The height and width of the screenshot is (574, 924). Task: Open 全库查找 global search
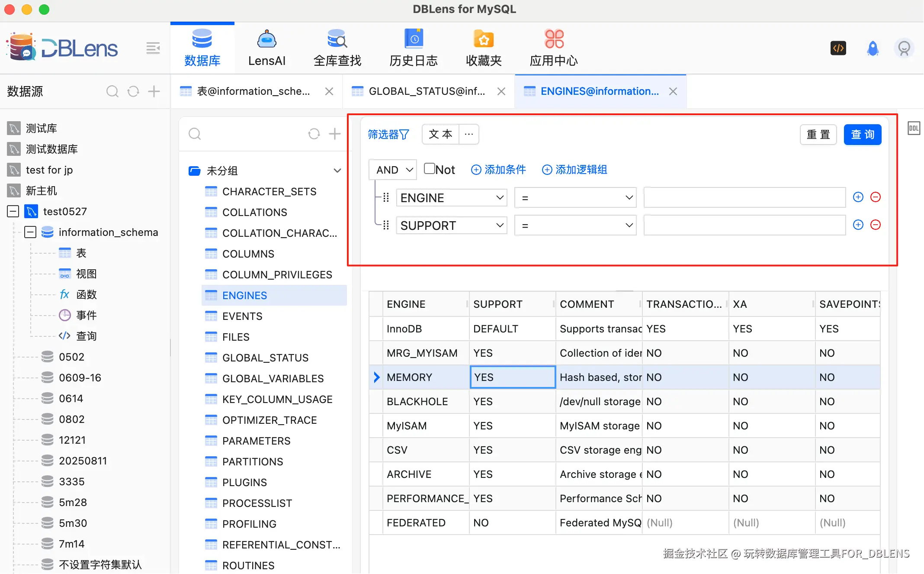click(337, 48)
